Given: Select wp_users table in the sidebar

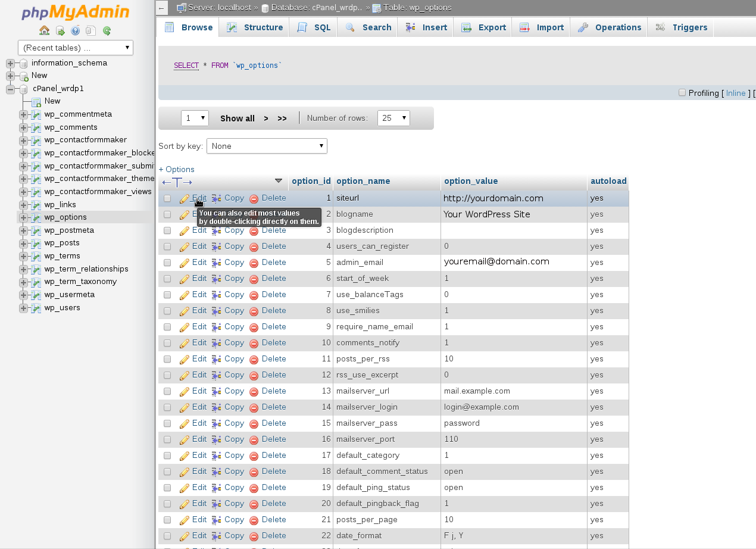Looking at the screenshot, I should tap(62, 308).
